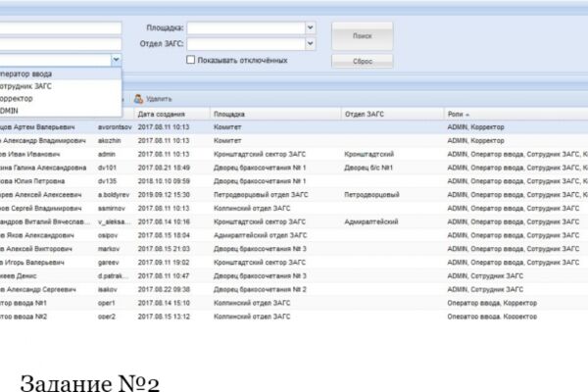The width and height of the screenshot is (588, 392).
Task: Click login oper2
Action: pos(107,317)
